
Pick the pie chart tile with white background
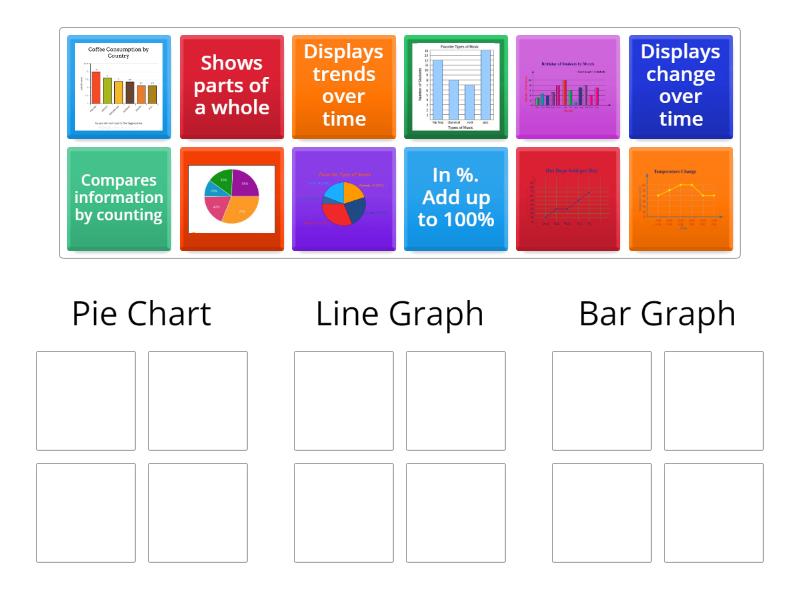point(232,199)
